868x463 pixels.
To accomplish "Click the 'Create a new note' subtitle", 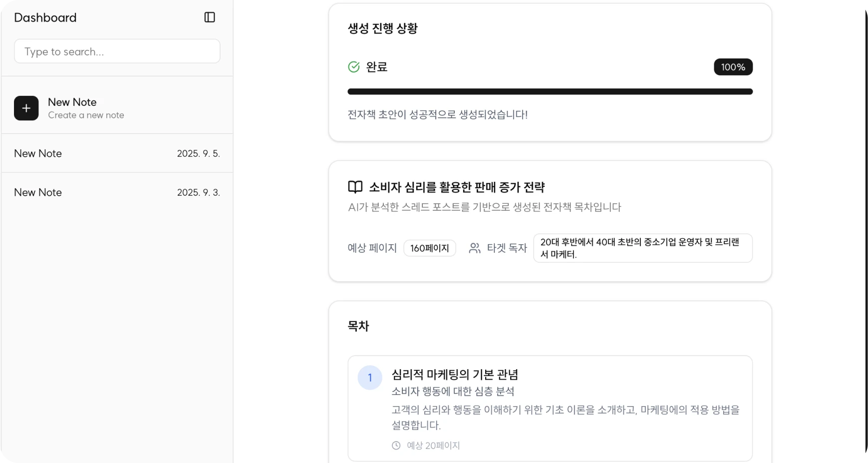I will 86,115.
